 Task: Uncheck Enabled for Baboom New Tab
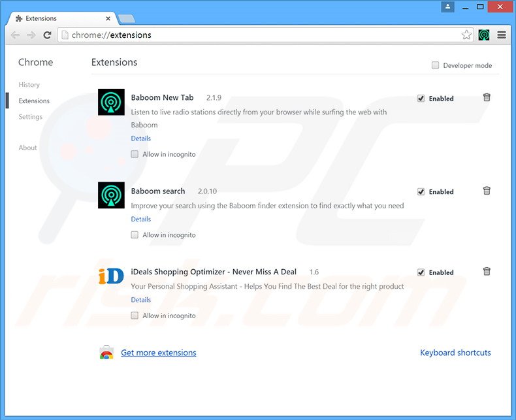[x=421, y=98]
